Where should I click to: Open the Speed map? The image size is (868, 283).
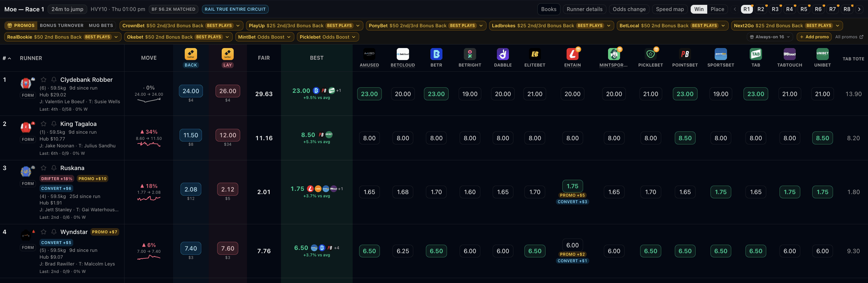pos(670,9)
